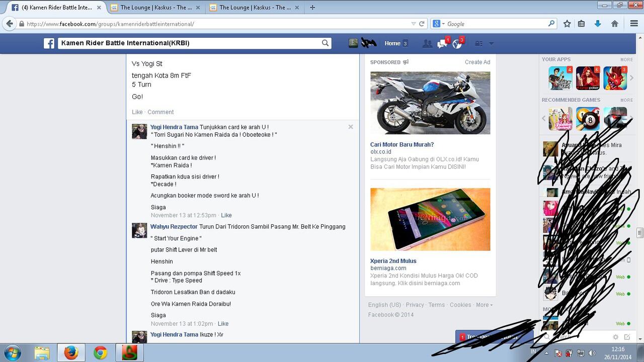Image resolution: width=644 pixels, height=362 pixels.
Task: Open the Firefox downloads arrow icon
Action: coord(598,24)
